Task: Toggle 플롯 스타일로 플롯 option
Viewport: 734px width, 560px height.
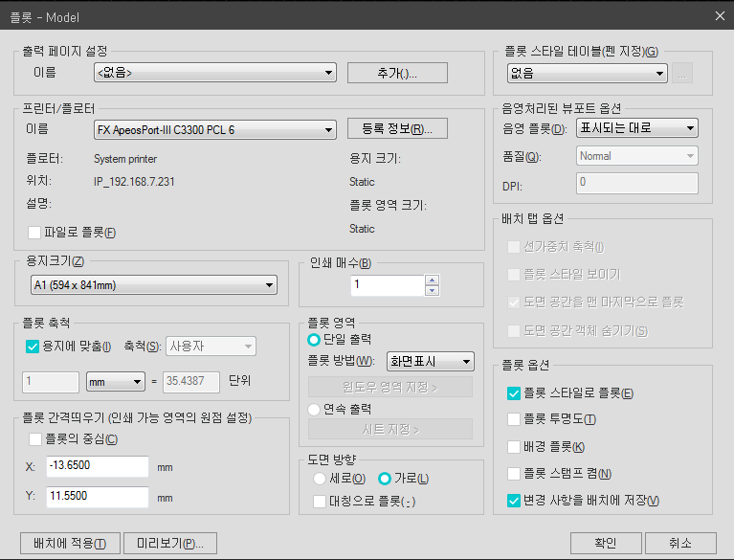Action: pyautogui.click(x=515, y=392)
